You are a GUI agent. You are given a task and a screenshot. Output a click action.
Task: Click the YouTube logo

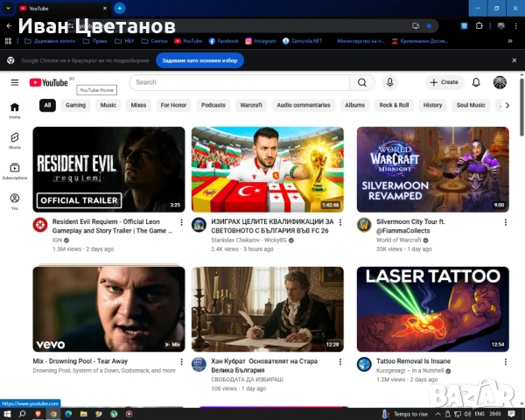click(49, 82)
